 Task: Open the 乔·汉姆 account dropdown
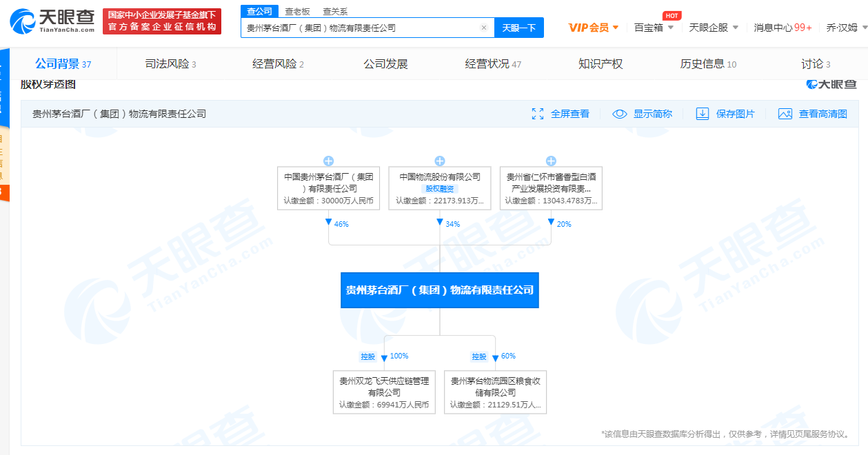coord(847,28)
